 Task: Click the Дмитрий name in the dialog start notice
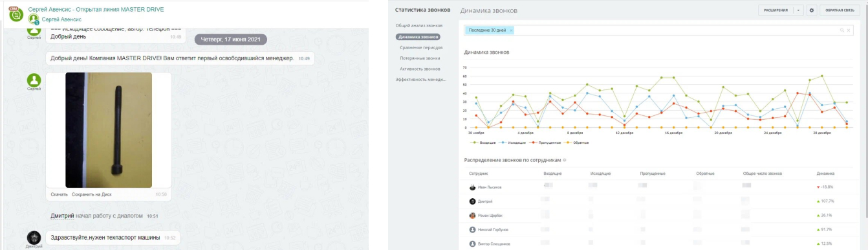(62, 216)
